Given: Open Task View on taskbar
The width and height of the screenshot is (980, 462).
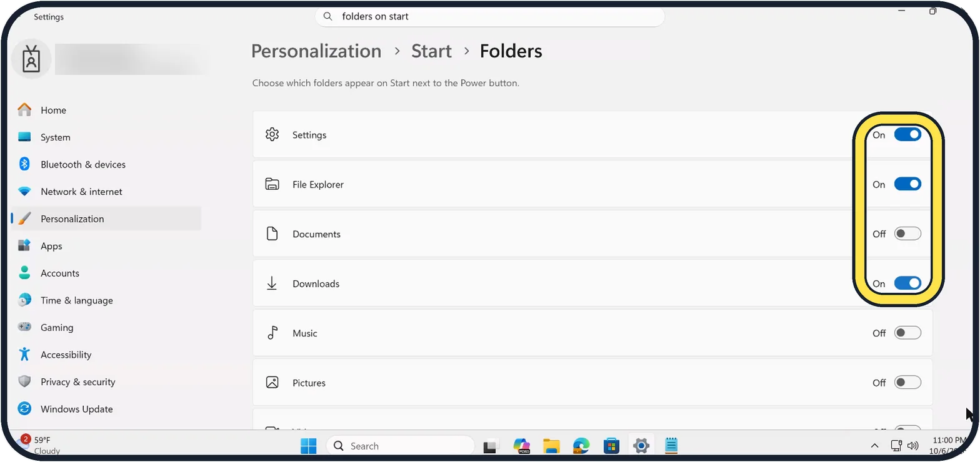Looking at the screenshot, I should pyautogui.click(x=491, y=446).
